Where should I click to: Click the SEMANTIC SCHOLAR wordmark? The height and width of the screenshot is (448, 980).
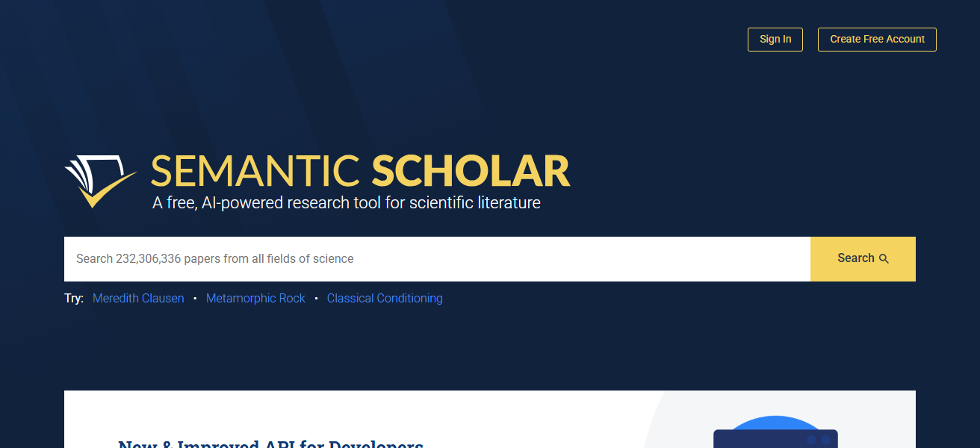tap(360, 172)
